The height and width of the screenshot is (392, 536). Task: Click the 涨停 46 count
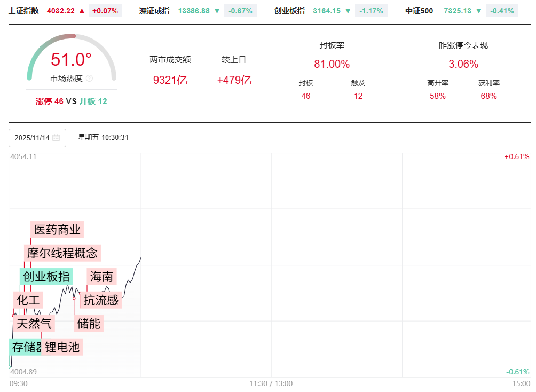[x=50, y=101]
